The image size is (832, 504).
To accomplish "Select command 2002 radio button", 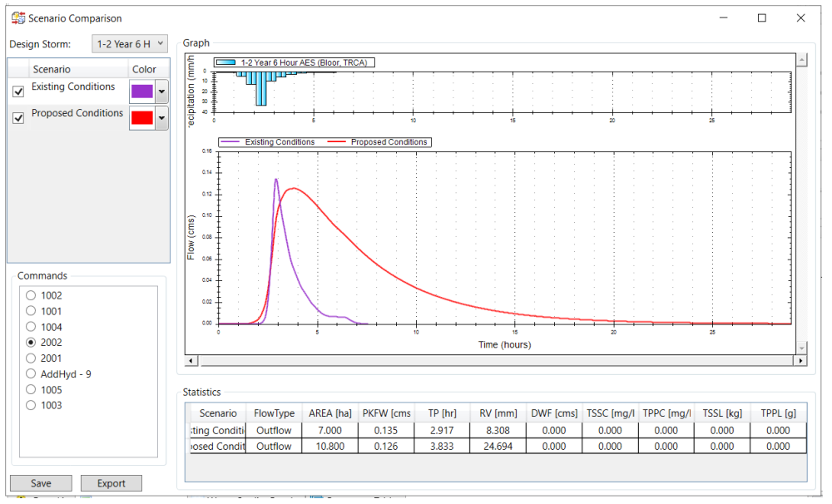I will 31,342.
